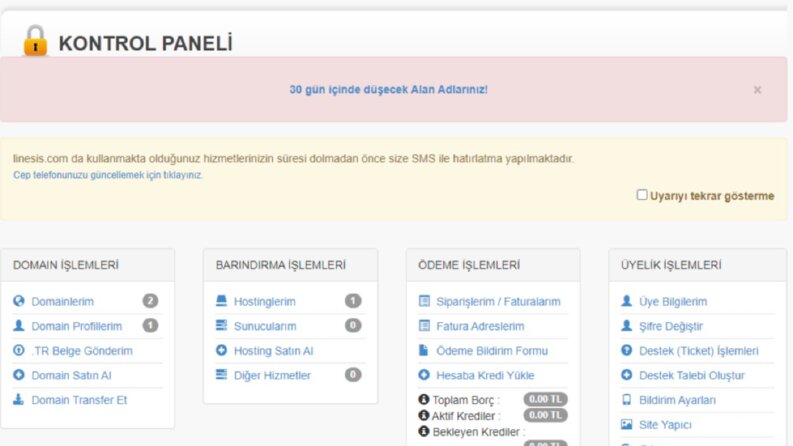Select the Destek Talebi Oluştur link

click(692, 375)
